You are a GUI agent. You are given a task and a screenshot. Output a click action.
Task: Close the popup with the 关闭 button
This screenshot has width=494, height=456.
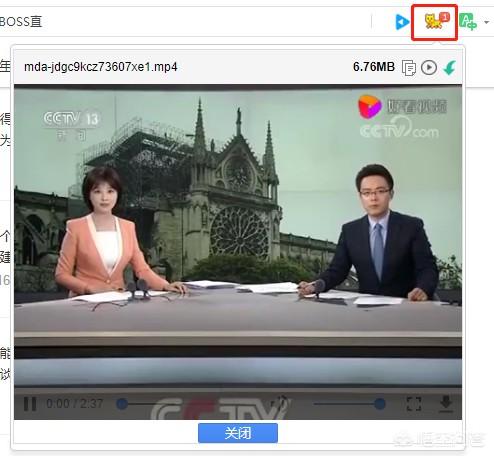238,433
